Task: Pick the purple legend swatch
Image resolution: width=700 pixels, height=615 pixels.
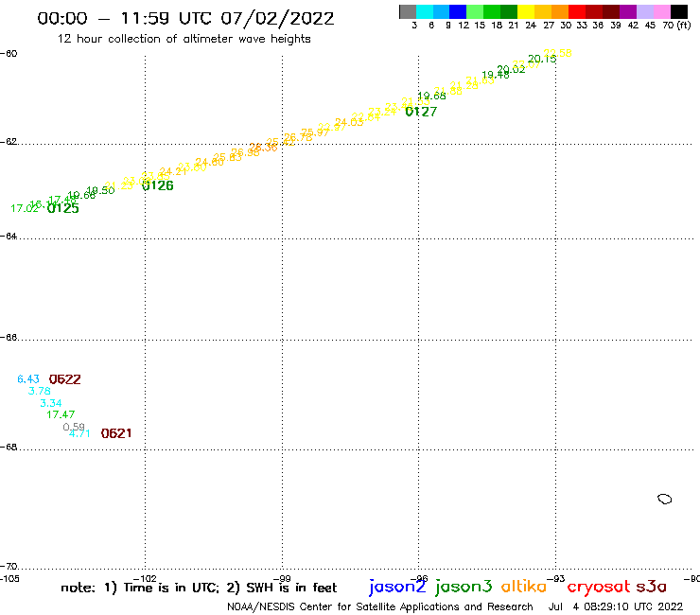Action: [628, 11]
